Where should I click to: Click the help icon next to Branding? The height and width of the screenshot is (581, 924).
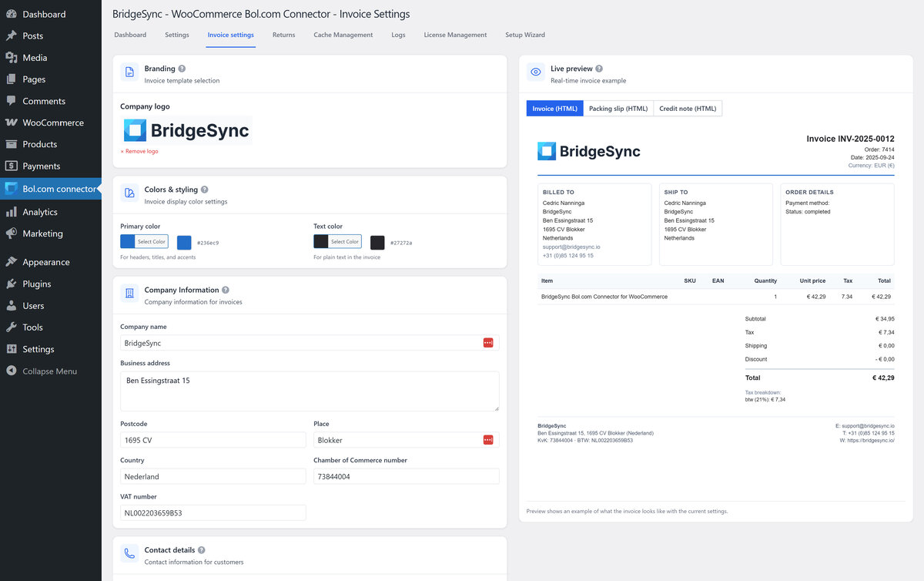click(182, 69)
